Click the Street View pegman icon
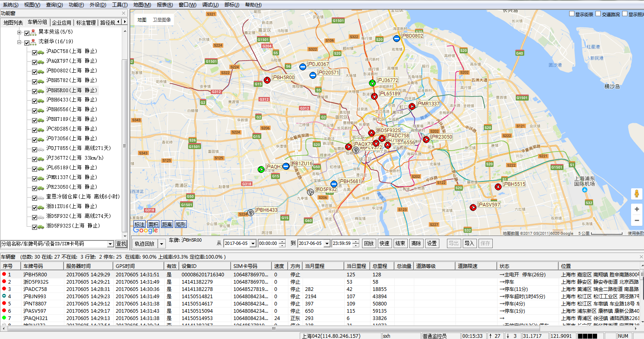This screenshot has width=644, height=339. click(x=636, y=194)
